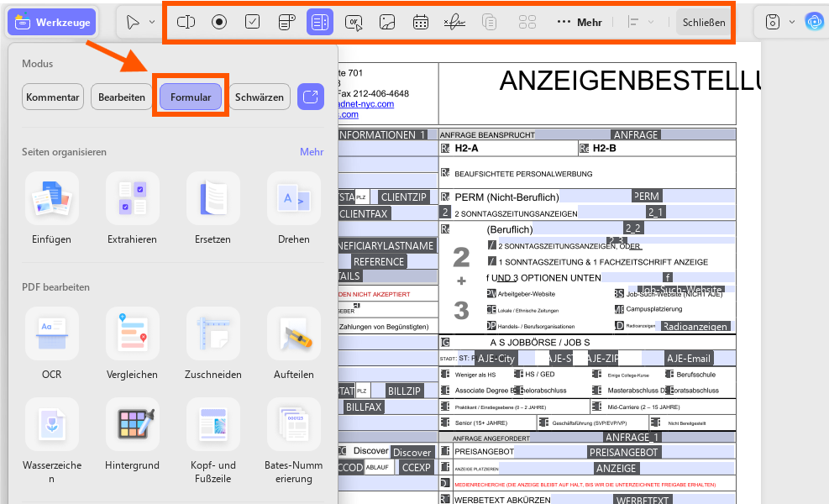The height and width of the screenshot is (504, 829).
Task: Toggle the Weniger als HS checkbox
Action: (445, 375)
